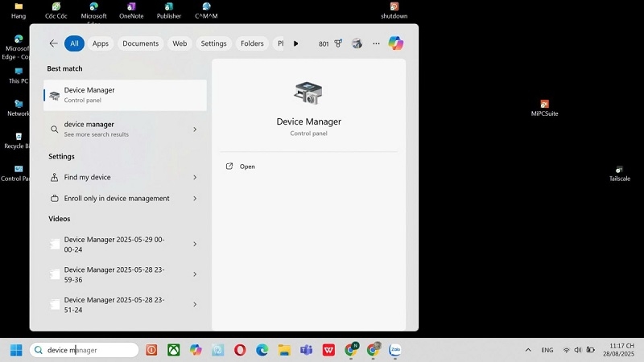Show more search filter tabs
This screenshot has width=644, height=362.
[x=295, y=43]
